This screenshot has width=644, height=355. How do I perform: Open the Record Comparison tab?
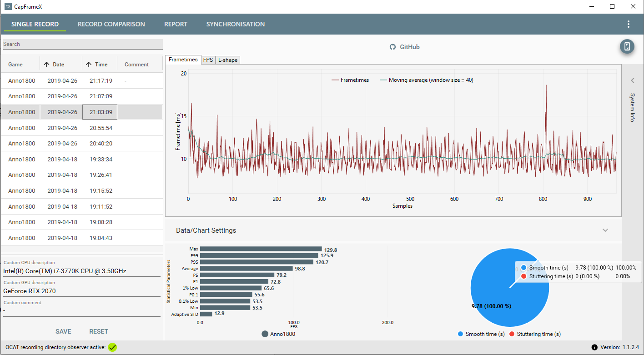[x=111, y=24]
